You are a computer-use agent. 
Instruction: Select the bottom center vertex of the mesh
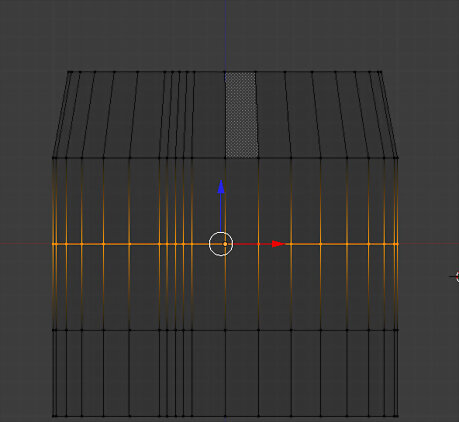225,416
